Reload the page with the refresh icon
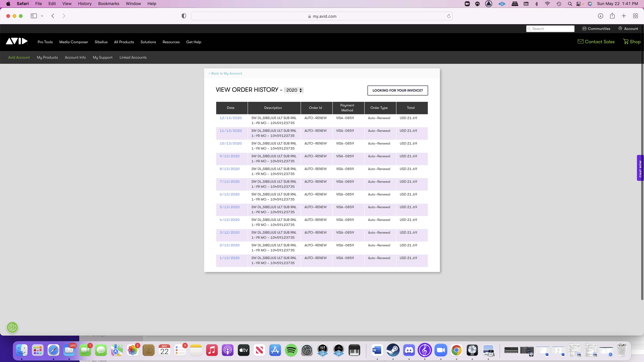The width and height of the screenshot is (644, 362). coord(449,16)
